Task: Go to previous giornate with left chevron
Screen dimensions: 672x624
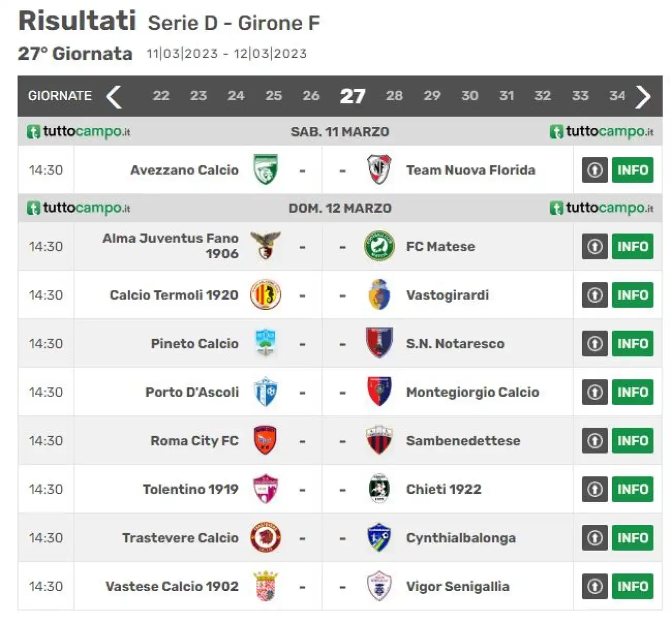Action: tap(114, 97)
